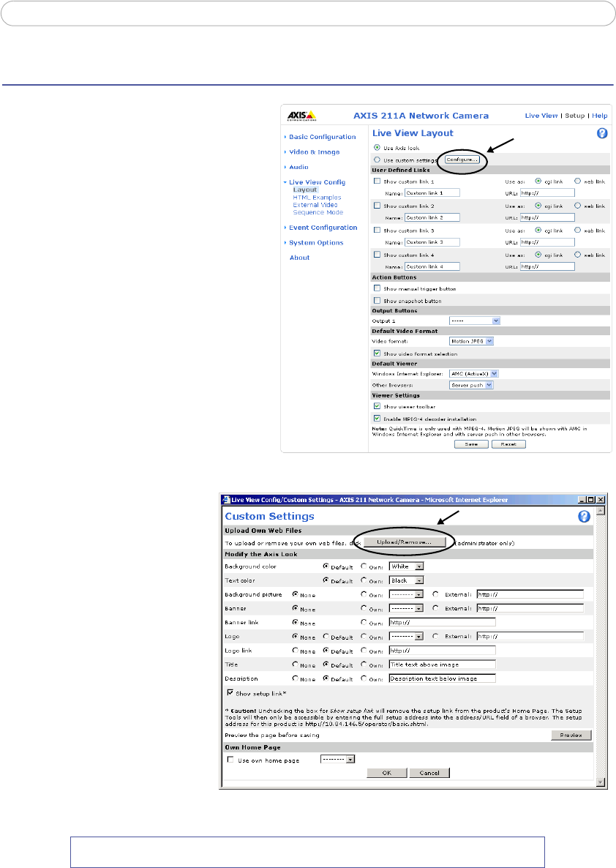This screenshot has height=868, width=616.
Task: Enable 'Show custom link 1' checkbox
Action: pyautogui.click(x=377, y=181)
